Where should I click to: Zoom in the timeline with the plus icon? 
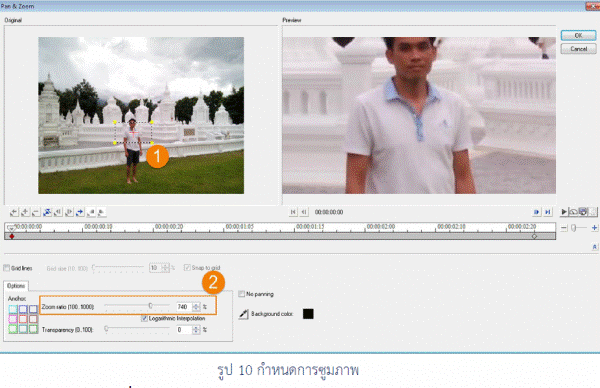click(594, 228)
